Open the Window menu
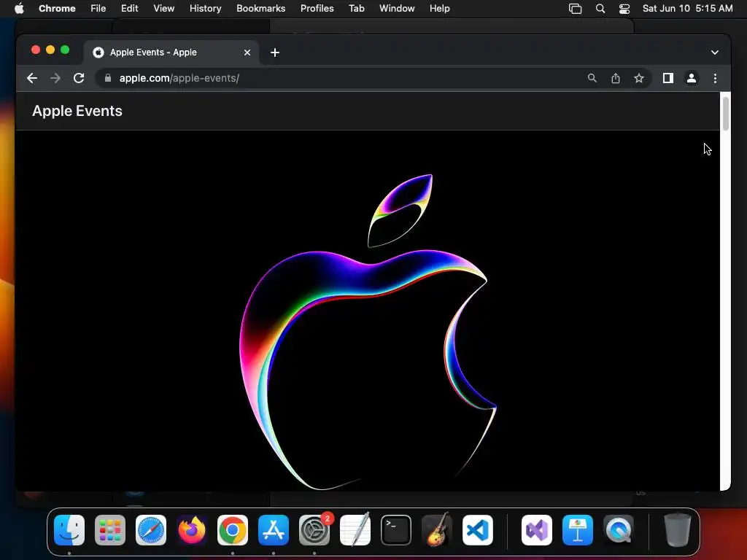Image resolution: width=747 pixels, height=560 pixels. point(397,9)
